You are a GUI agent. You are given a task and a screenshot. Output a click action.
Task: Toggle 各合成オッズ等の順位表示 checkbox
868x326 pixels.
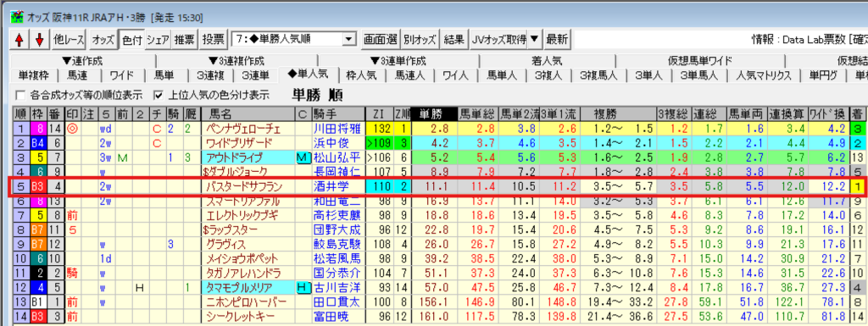click(x=21, y=95)
